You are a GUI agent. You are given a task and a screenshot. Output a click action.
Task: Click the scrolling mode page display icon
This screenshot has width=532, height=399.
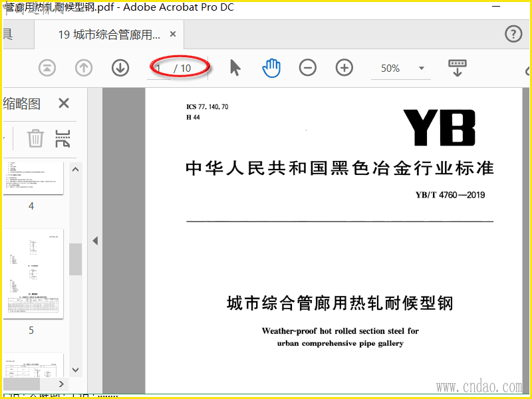click(x=458, y=68)
